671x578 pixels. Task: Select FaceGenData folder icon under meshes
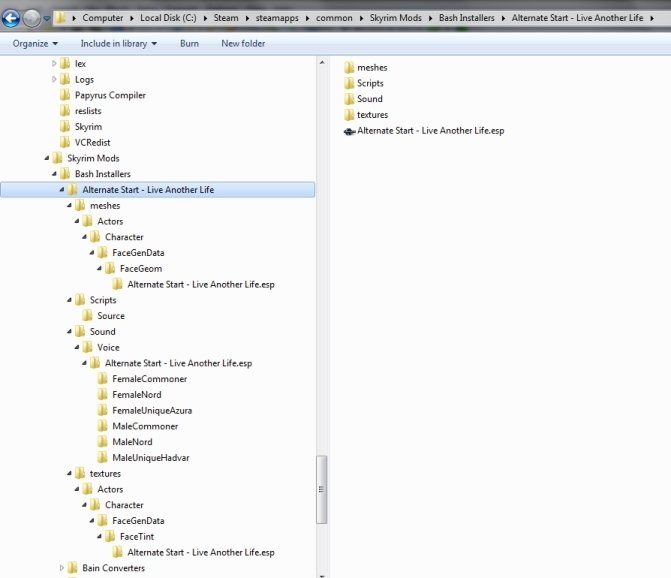[x=103, y=252]
